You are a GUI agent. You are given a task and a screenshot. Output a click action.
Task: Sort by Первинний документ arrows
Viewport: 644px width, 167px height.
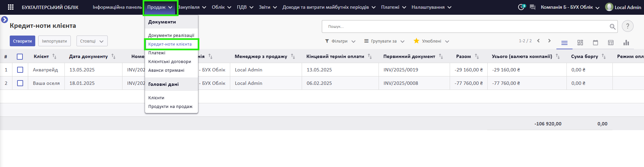click(441, 56)
